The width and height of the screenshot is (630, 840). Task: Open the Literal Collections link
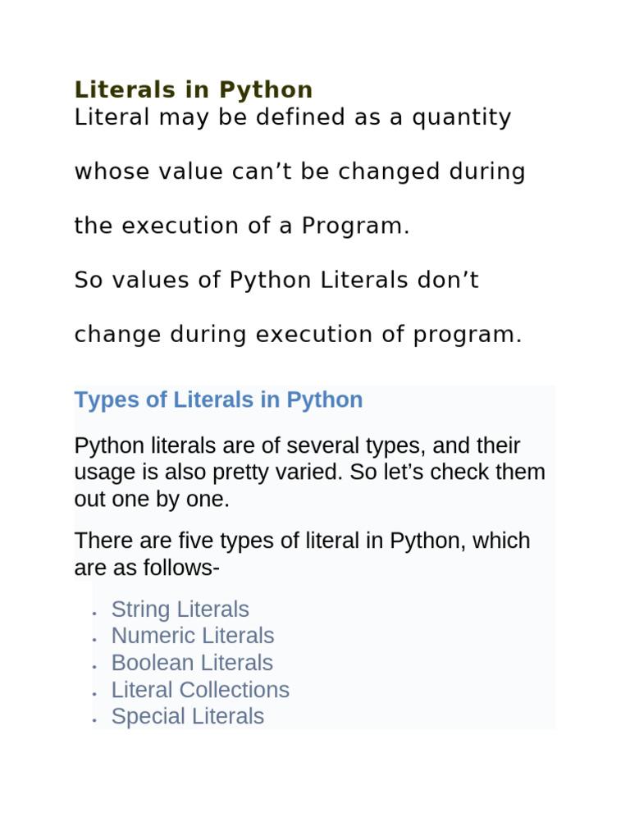click(x=200, y=690)
